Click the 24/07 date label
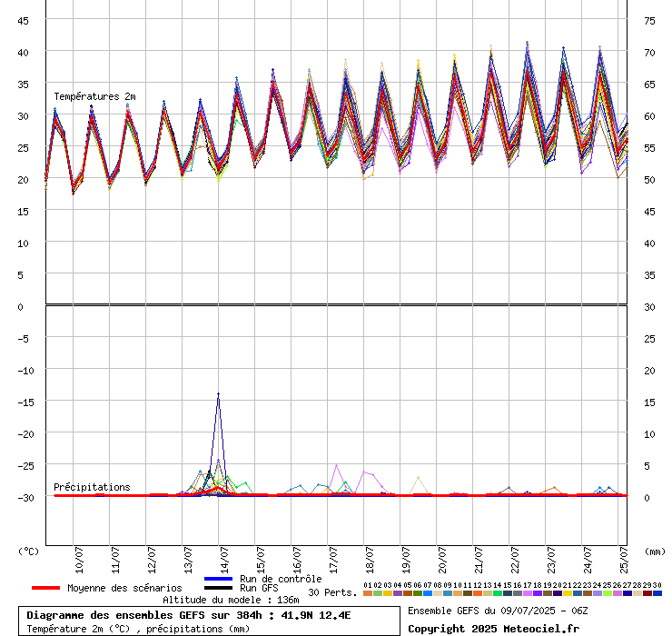The image size is (672, 636). [x=588, y=560]
